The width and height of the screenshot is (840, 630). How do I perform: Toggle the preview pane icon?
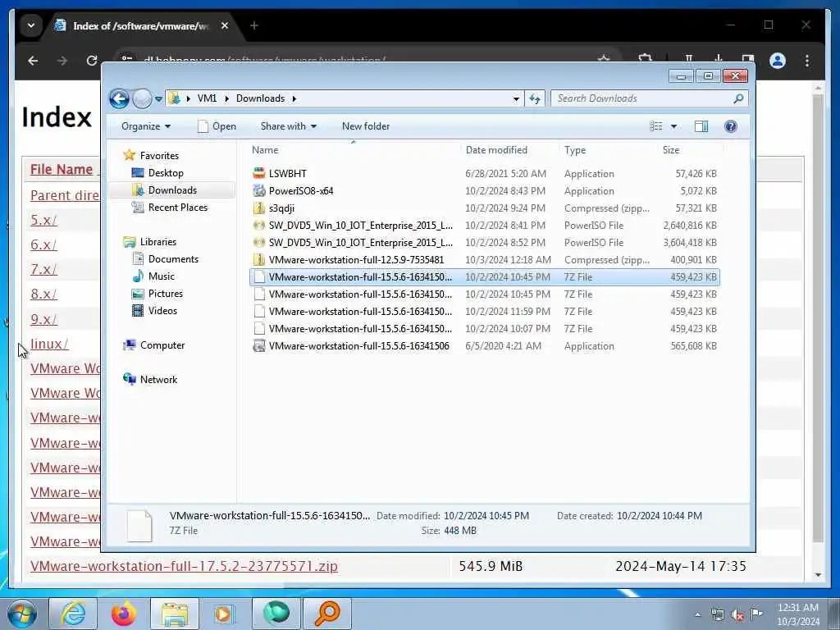(701, 126)
